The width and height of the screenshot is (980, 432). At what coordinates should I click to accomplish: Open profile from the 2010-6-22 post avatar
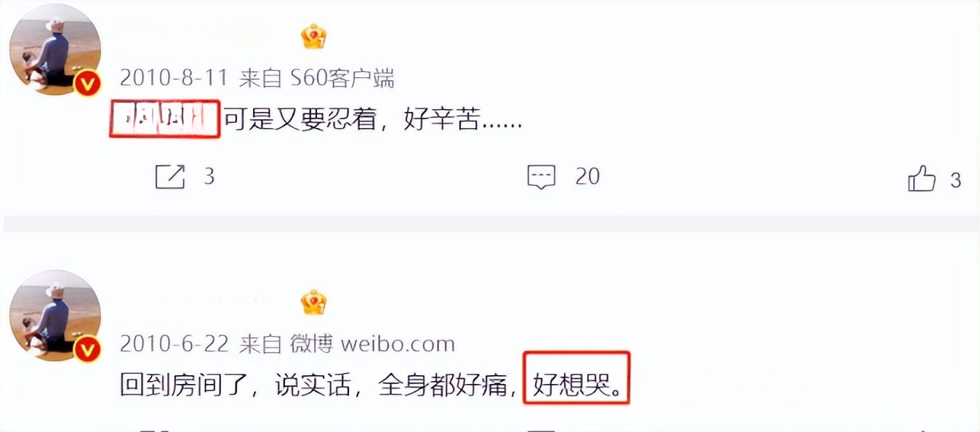(x=55, y=316)
